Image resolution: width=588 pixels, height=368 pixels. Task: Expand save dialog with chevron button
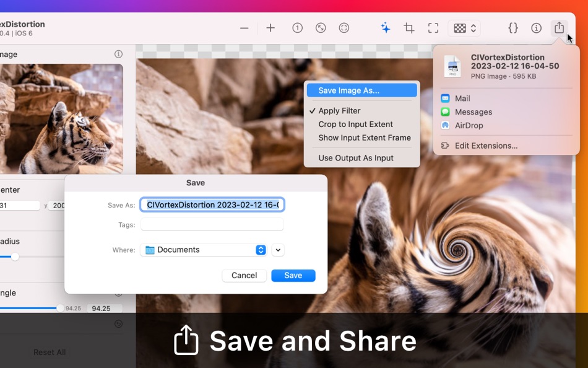[x=278, y=250]
